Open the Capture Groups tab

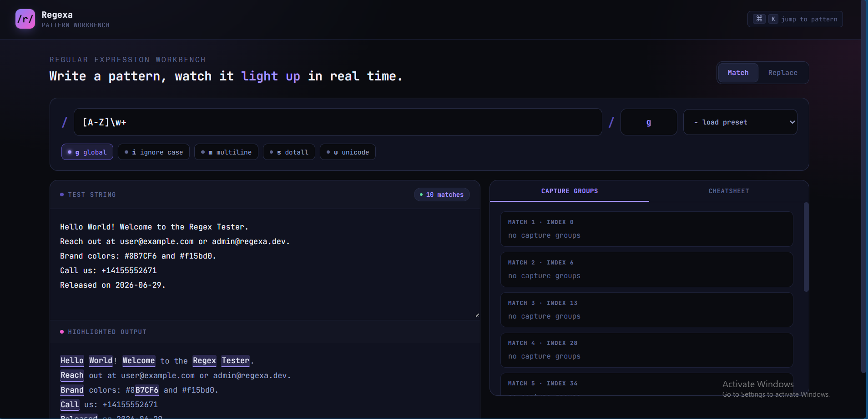[570, 191]
